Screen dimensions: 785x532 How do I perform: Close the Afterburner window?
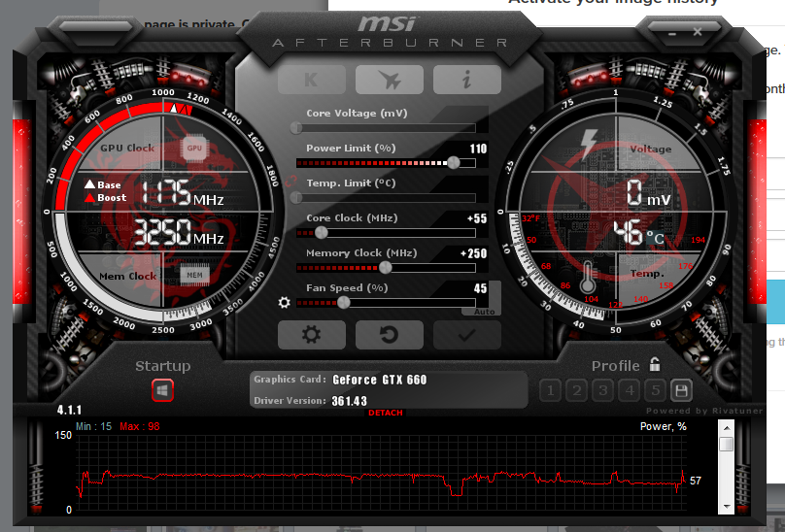(x=698, y=32)
